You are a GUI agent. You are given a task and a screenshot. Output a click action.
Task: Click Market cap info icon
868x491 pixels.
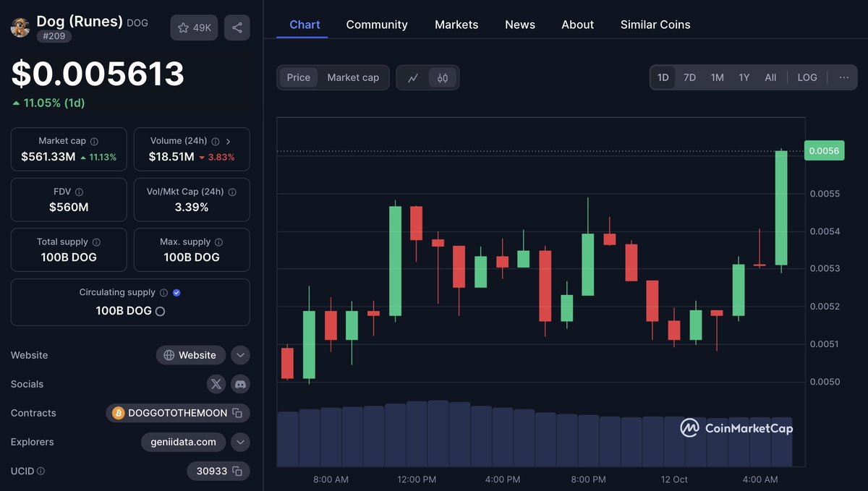point(94,142)
